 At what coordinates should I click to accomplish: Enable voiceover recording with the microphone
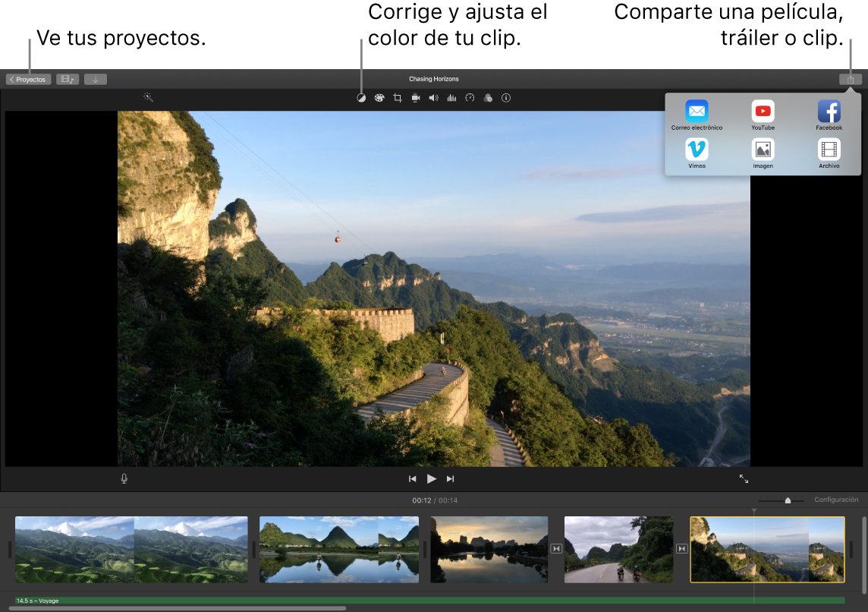[124, 478]
